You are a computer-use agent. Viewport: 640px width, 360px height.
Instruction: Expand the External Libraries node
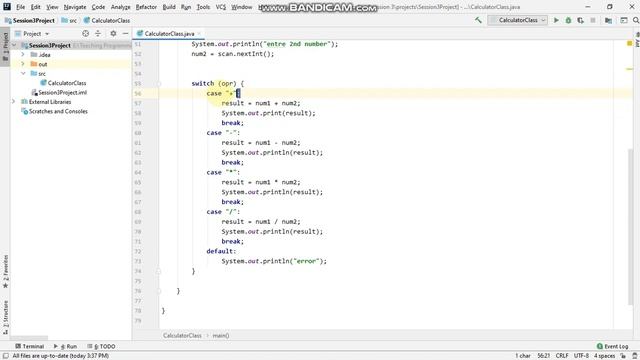pos(14,102)
